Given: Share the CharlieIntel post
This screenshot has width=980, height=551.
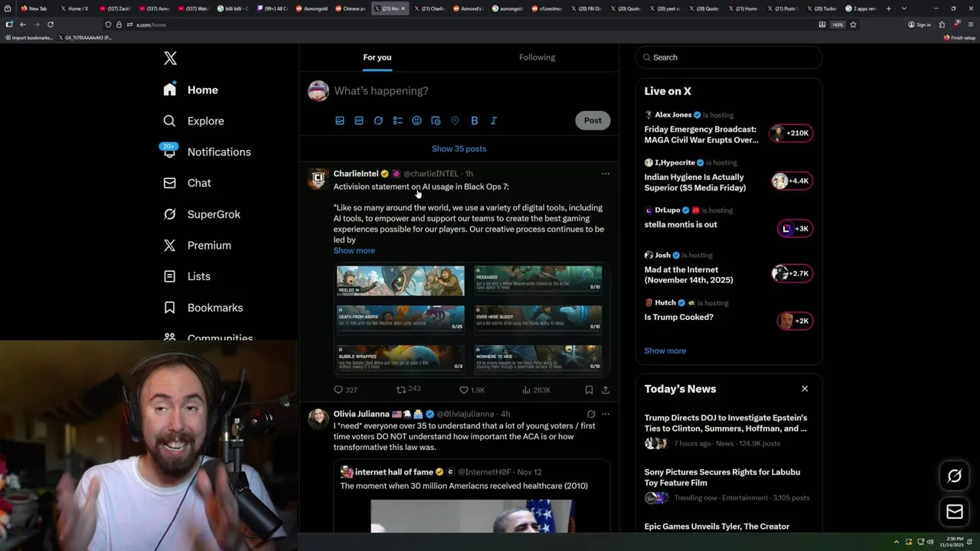Looking at the screenshot, I should (x=606, y=390).
